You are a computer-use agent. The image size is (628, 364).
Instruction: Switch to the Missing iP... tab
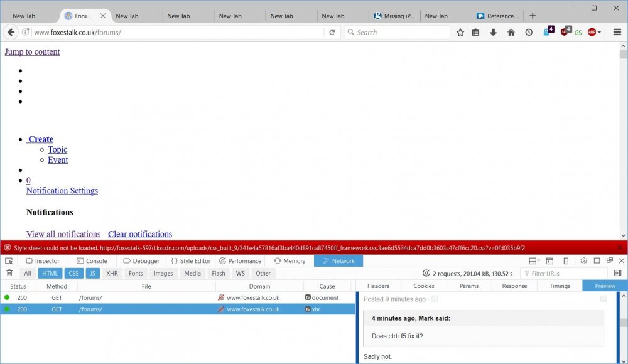pyautogui.click(x=394, y=16)
